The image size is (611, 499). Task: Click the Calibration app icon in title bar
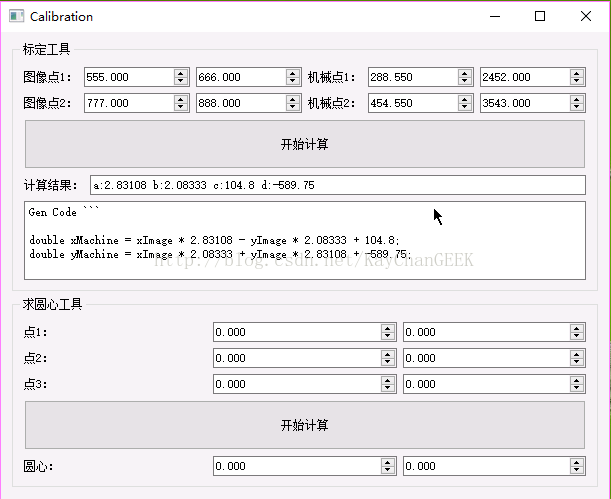coord(17,16)
